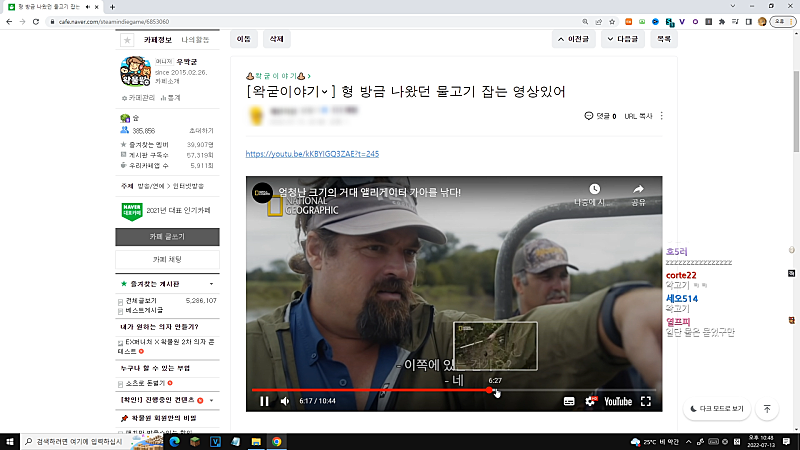The image size is (800, 450).
Task: Mute the video volume speaker icon
Action: (285, 401)
